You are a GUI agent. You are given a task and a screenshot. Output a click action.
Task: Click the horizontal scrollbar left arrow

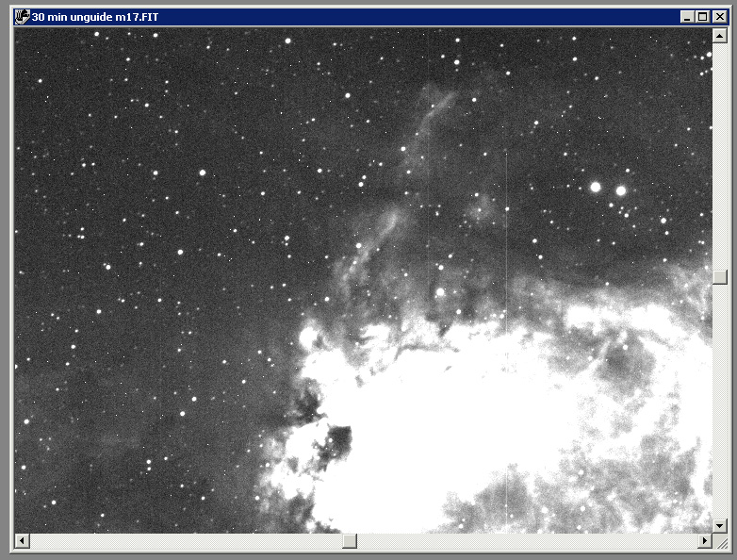click(22, 541)
